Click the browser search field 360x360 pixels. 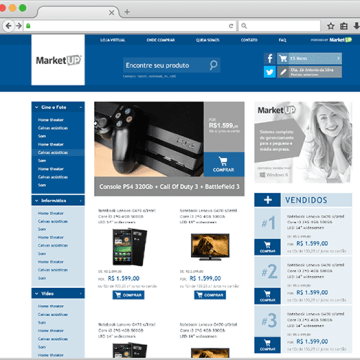pos(279,26)
